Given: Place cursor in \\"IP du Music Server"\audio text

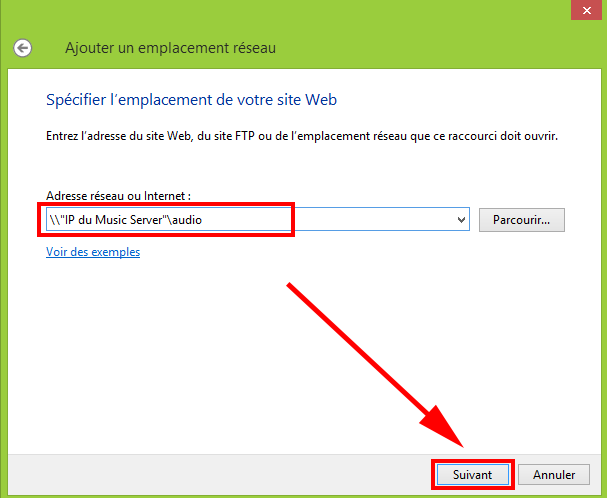Looking at the screenshot, I should [x=126, y=220].
